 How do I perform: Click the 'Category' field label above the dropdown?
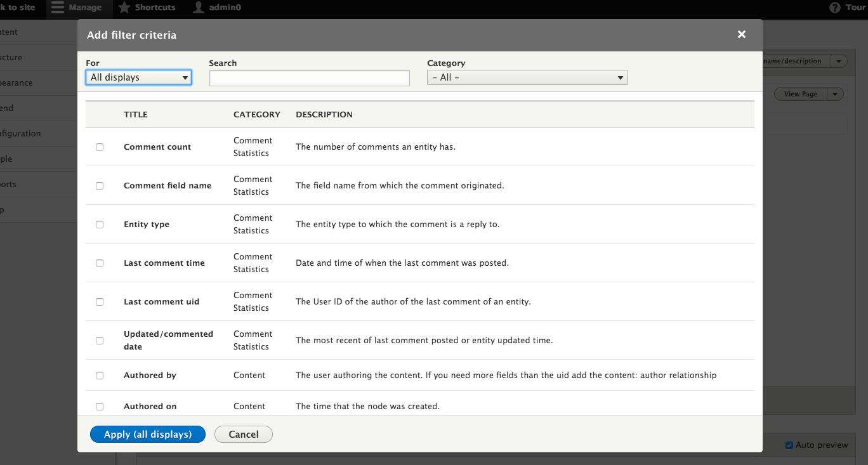point(446,63)
